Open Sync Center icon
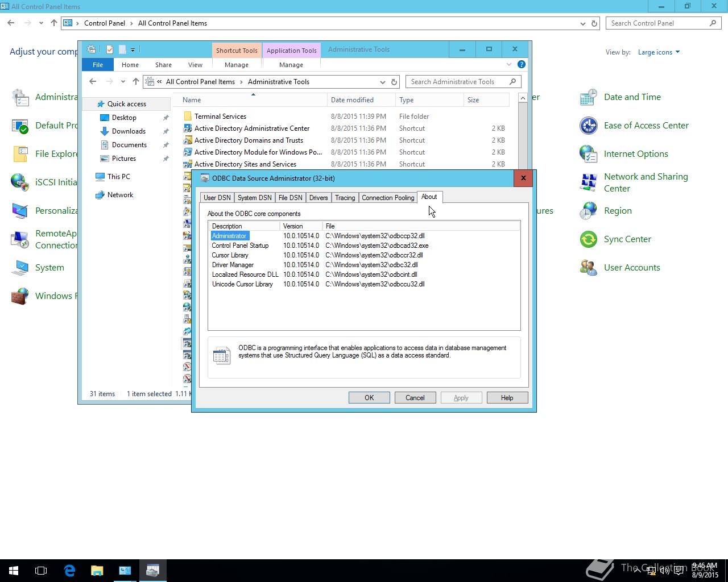 pos(588,239)
